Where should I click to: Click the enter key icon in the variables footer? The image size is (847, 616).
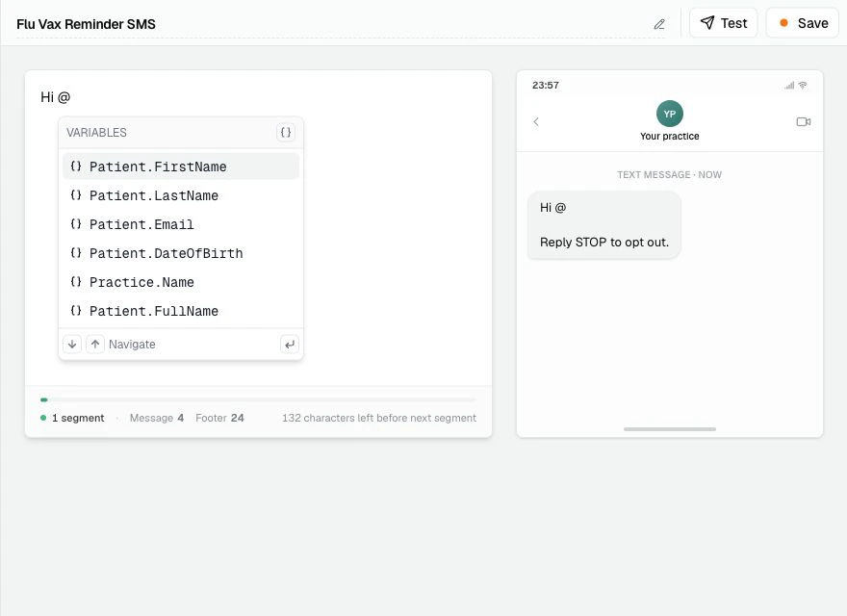[290, 344]
